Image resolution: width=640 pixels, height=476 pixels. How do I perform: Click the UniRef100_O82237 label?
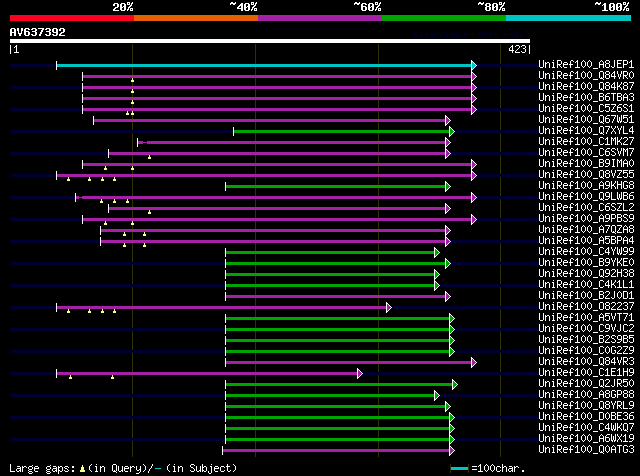(586, 307)
